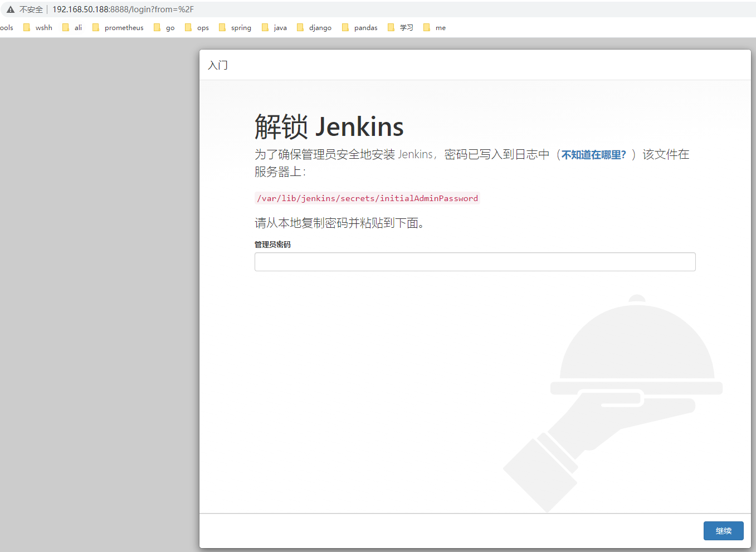Click the 继续 continue button
Viewport: 756px width, 552px height.
click(x=724, y=531)
